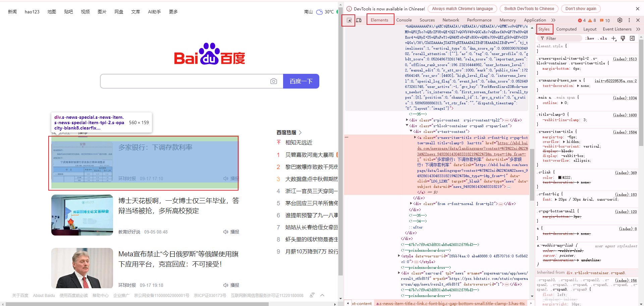Open the 百度热搜 heading link
The height and width of the screenshot is (306, 644).
289,133
